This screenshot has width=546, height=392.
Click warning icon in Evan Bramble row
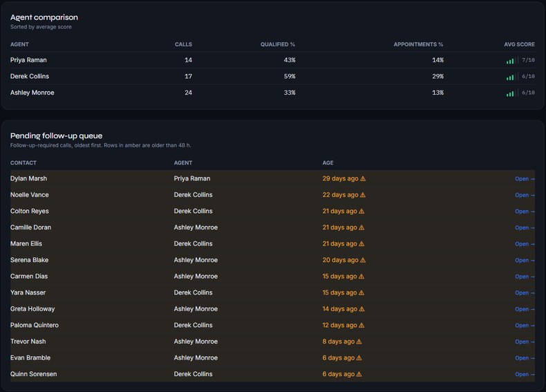click(359, 357)
